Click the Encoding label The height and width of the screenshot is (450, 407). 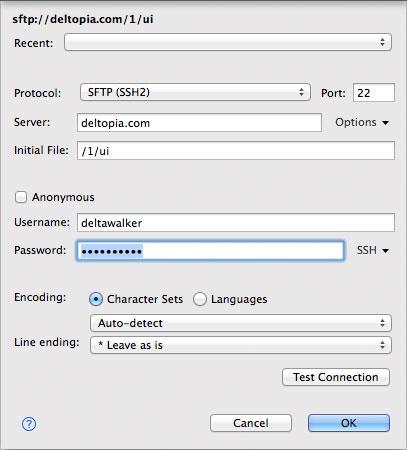40,297
